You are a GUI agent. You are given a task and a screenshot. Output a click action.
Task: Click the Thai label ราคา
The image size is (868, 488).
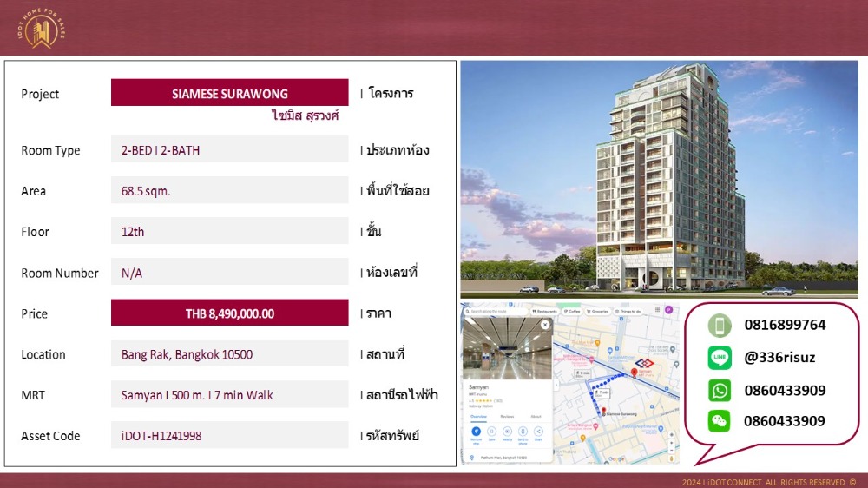tap(379, 313)
